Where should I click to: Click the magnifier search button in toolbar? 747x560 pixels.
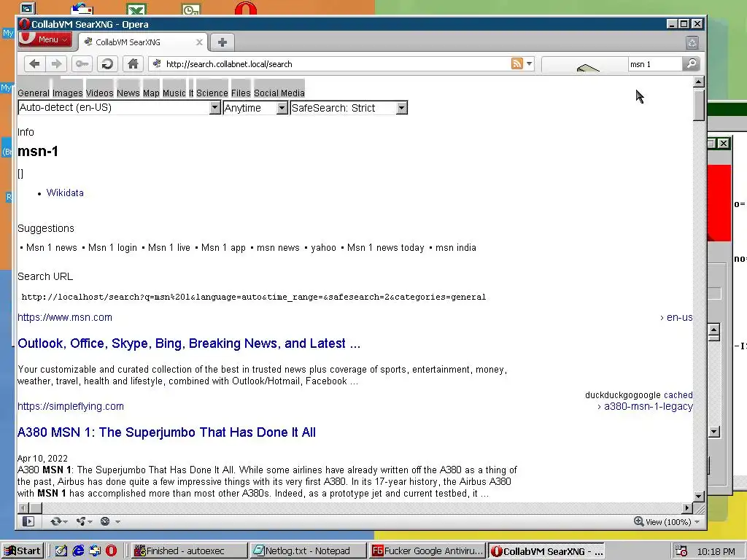(x=691, y=64)
